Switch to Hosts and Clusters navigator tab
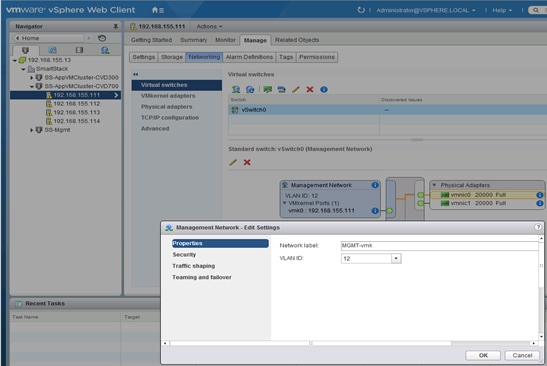Screen dimensions: 547x366 [25, 50]
